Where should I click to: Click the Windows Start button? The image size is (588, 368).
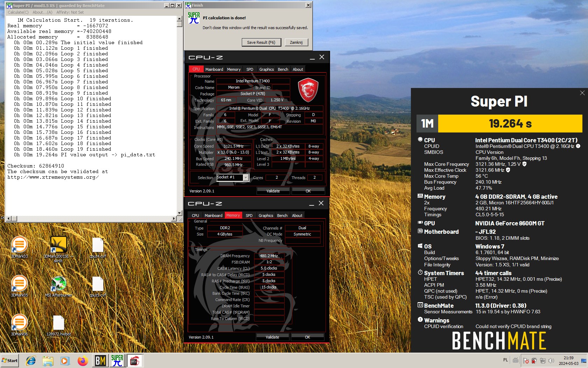(10, 361)
